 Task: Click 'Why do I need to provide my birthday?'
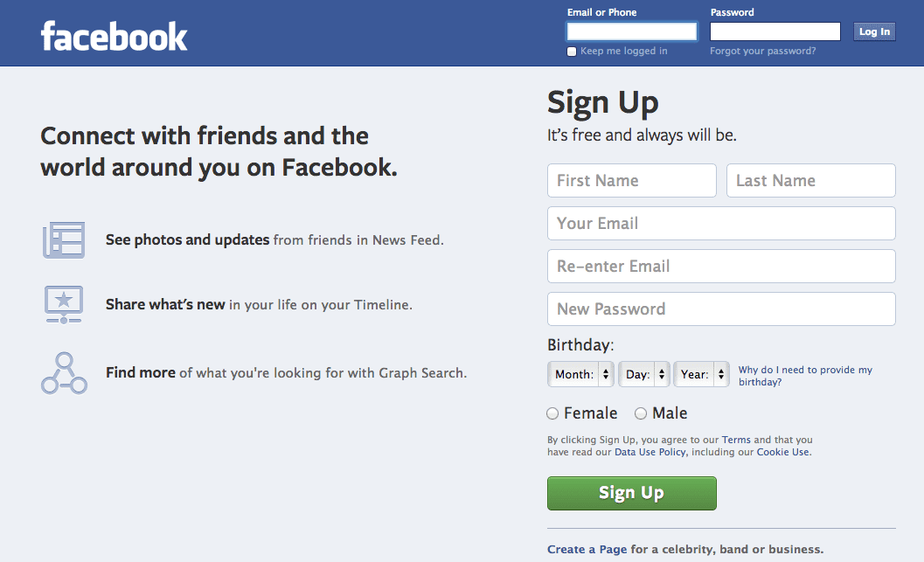805,376
